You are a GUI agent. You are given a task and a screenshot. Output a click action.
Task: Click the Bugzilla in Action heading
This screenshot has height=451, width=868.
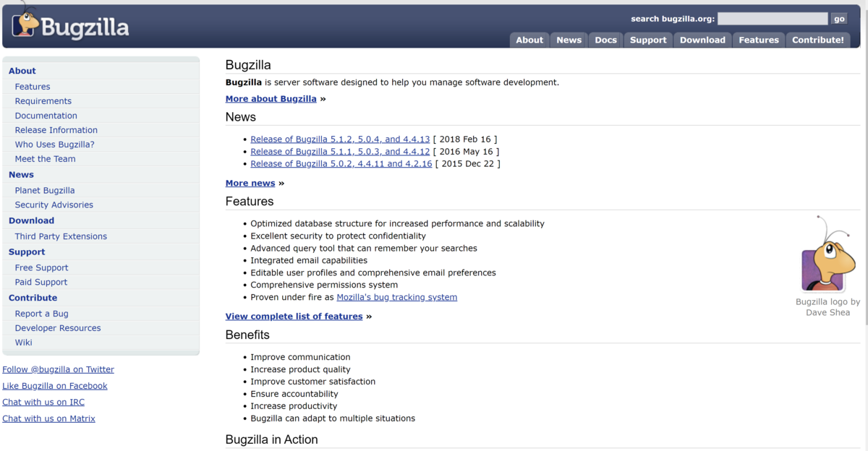click(272, 439)
